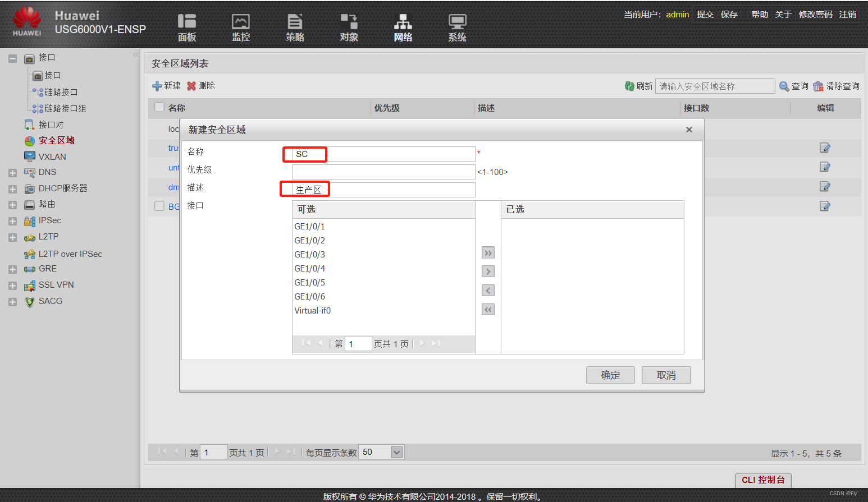The width and height of the screenshot is (868, 502).
Task: Click the 路由 sidebar icon
Action: pos(30,205)
